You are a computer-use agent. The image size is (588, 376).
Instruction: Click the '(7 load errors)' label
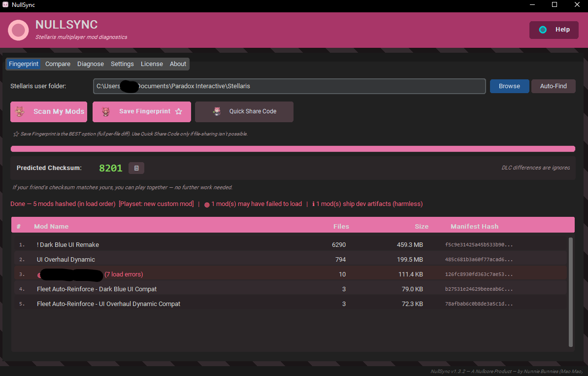point(124,274)
